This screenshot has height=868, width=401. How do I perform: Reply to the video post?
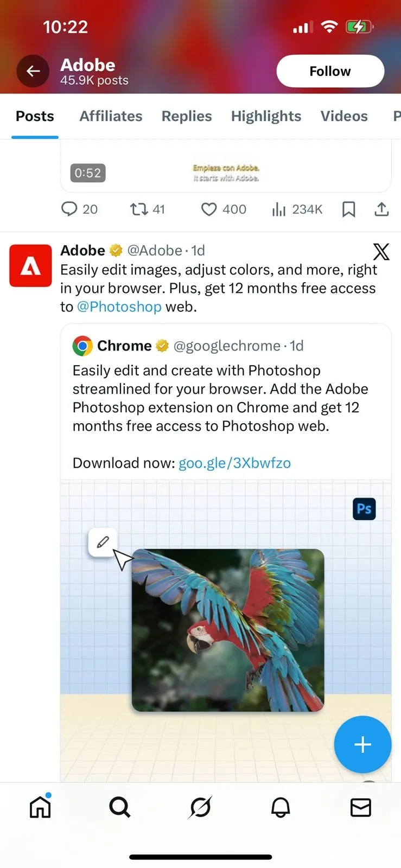pyautogui.click(x=69, y=209)
